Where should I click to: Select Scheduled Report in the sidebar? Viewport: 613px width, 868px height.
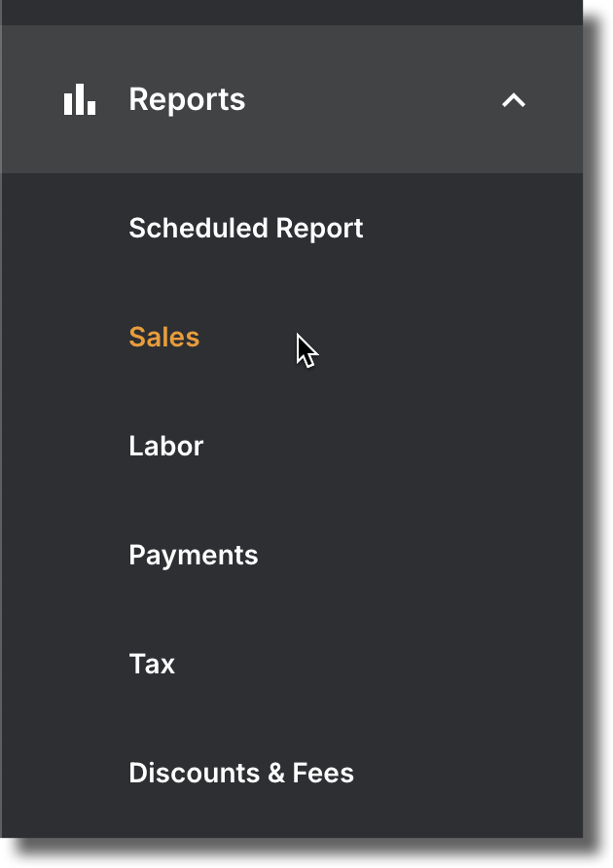click(x=246, y=229)
